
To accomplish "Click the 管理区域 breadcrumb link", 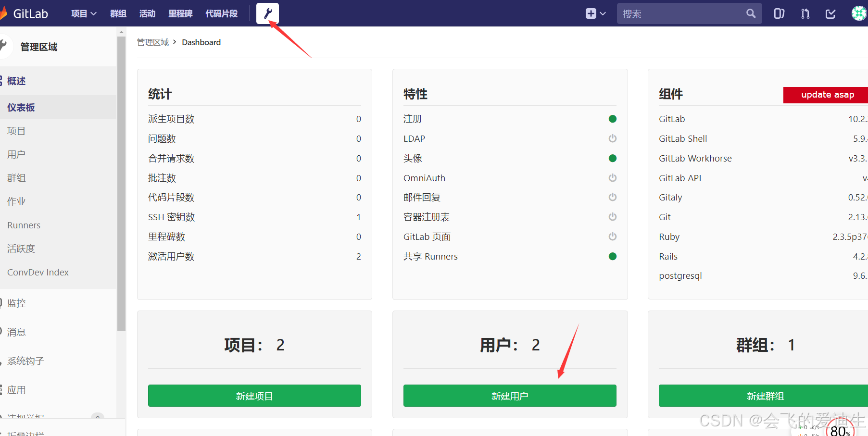I will pyautogui.click(x=153, y=42).
